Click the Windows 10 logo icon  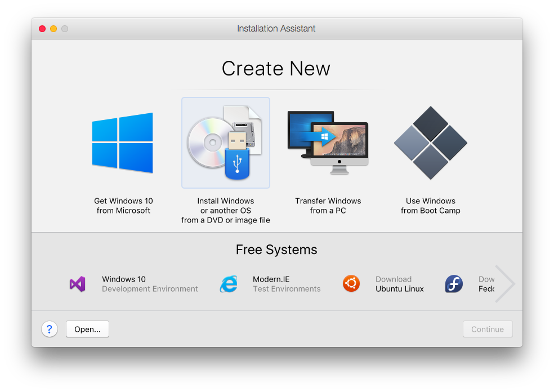(123, 143)
